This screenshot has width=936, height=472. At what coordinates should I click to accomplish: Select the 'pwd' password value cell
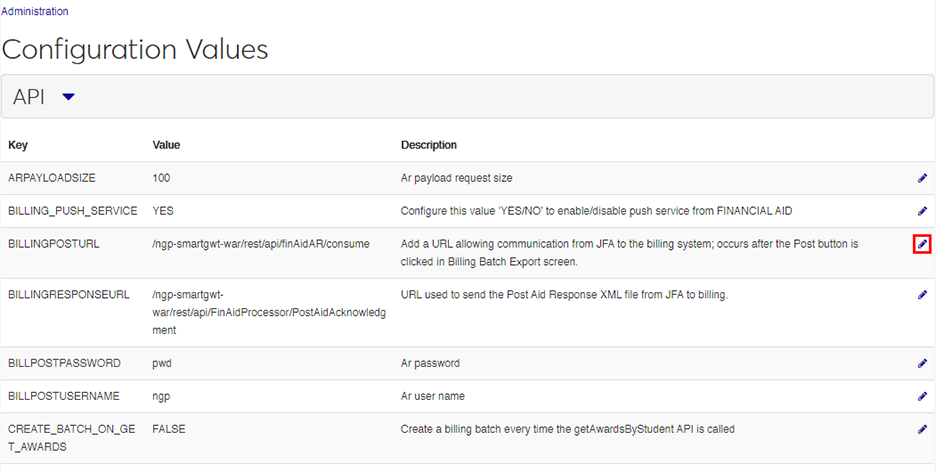(163, 363)
